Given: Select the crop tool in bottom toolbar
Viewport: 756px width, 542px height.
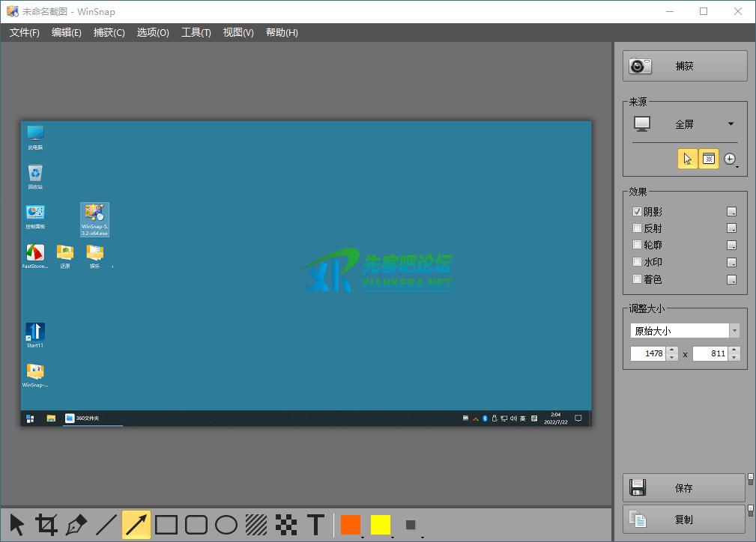Looking at the screenshot, I should coord(46,525).
